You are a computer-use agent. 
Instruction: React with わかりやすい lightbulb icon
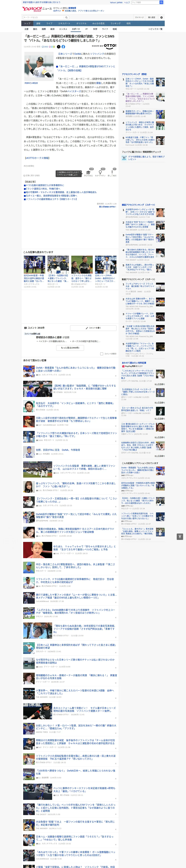click(100, 172)
